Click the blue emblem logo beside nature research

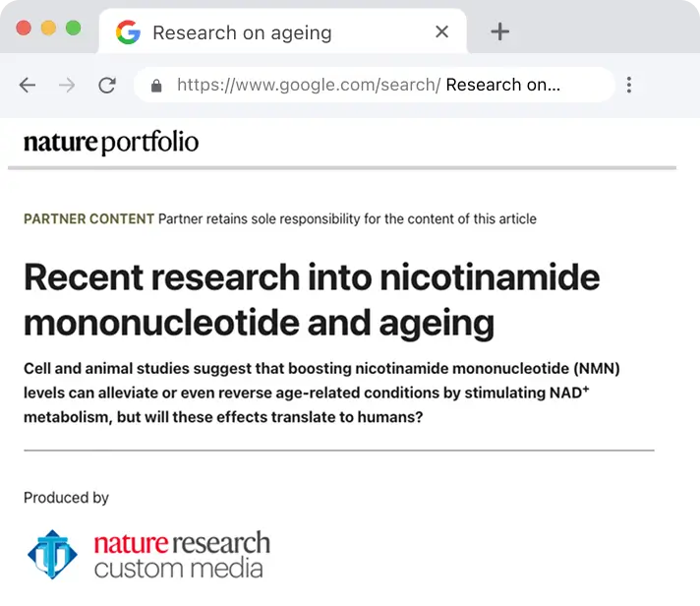[x=52, y=555]
